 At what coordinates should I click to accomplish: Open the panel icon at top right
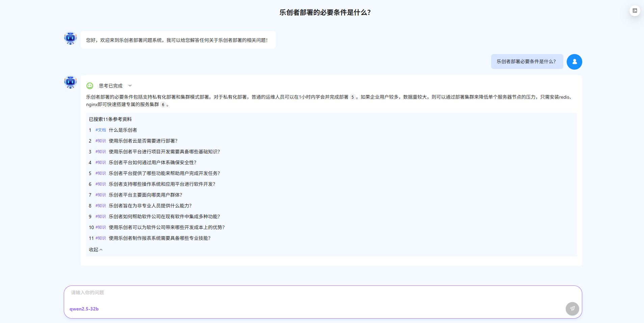635,11
